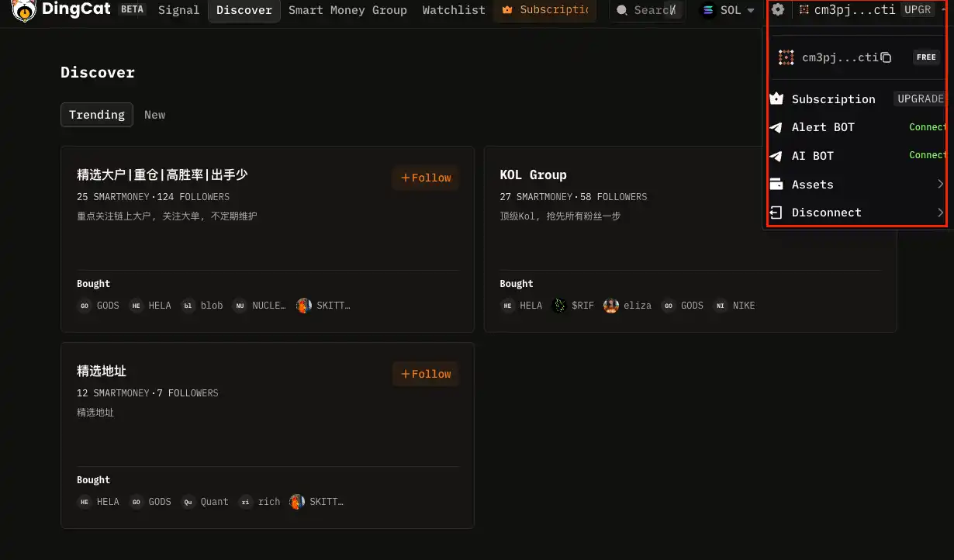
Task: Follow the KOL Group
Action: 849,178
